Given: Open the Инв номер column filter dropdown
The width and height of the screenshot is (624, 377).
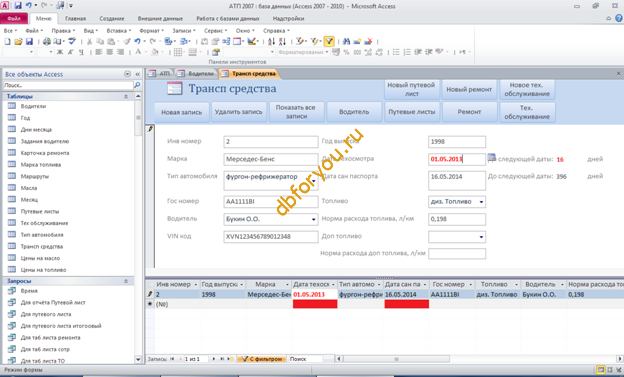Looking at the screenshot, I should (195, 285).
